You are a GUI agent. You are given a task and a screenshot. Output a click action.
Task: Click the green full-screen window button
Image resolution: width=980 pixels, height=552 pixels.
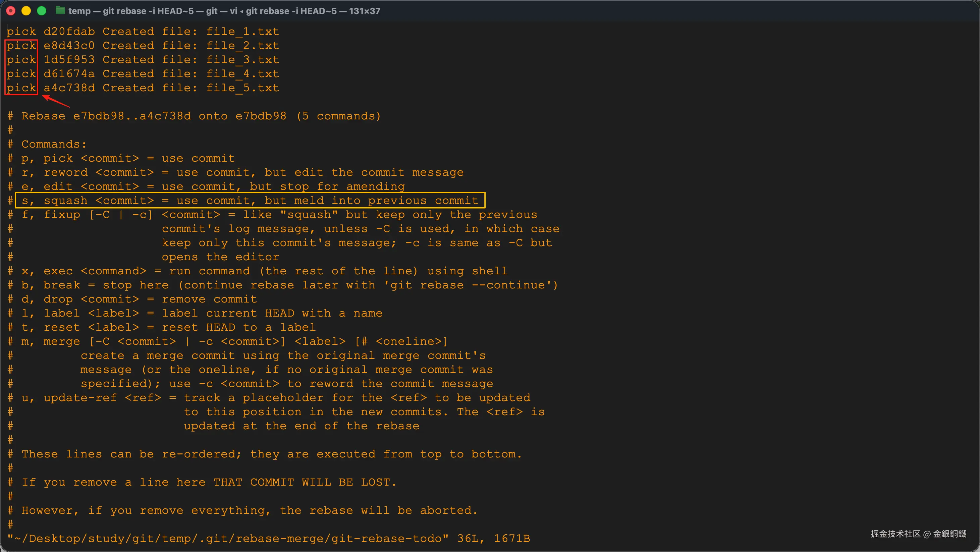(42, 11)
